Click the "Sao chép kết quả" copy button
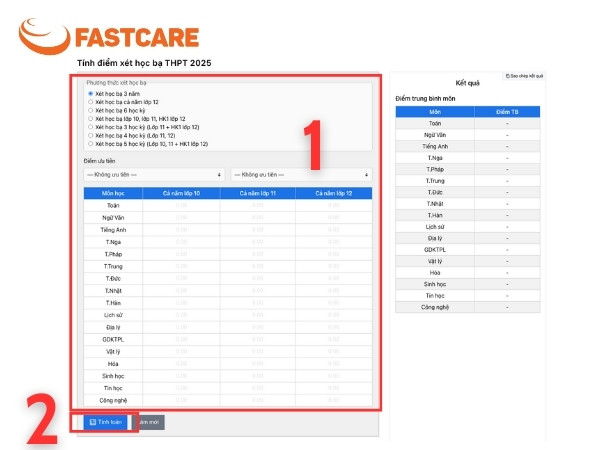Screen dimensions: 600x450 tap(524, 76)
